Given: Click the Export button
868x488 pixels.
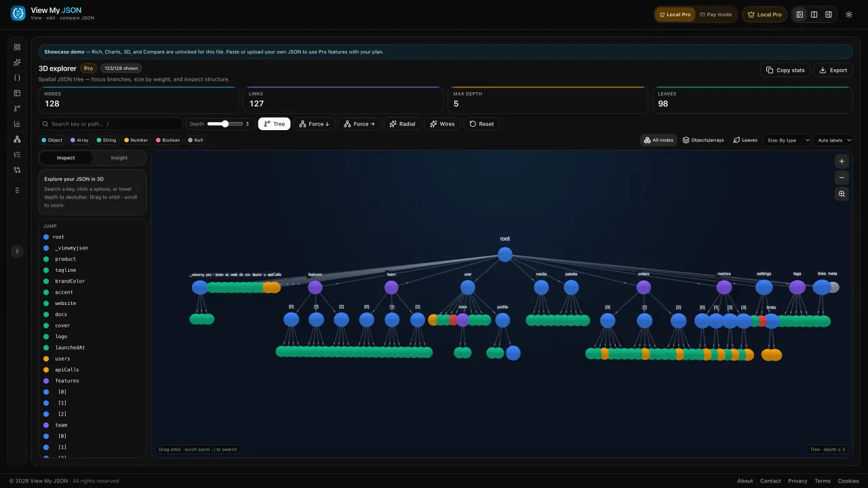Looking at the screenshot, I should 833,70.
